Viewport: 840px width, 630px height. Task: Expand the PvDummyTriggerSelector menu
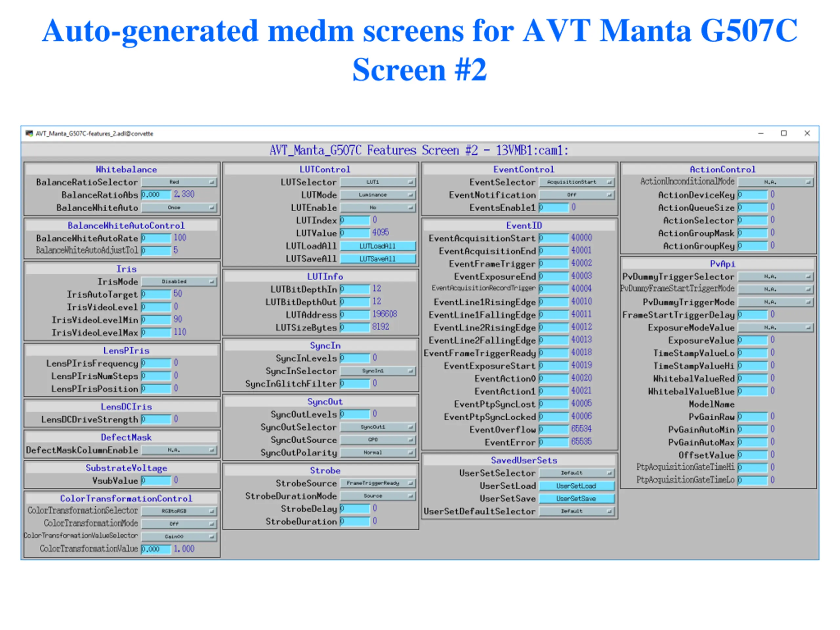pyautogui.click(x=776, y=277)
